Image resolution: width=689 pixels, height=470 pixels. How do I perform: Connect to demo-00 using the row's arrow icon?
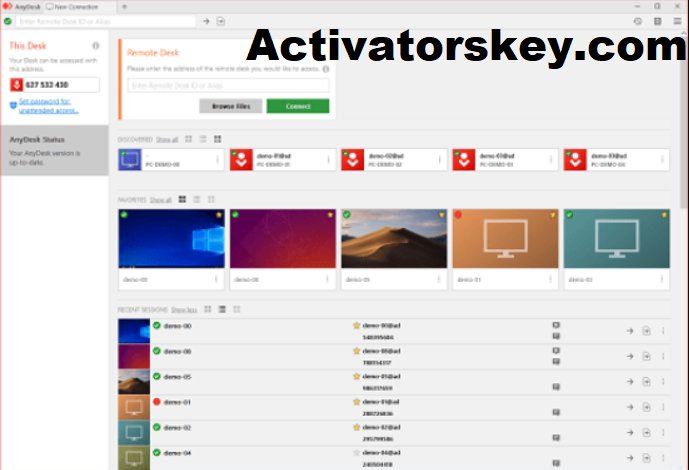(630, 331)
